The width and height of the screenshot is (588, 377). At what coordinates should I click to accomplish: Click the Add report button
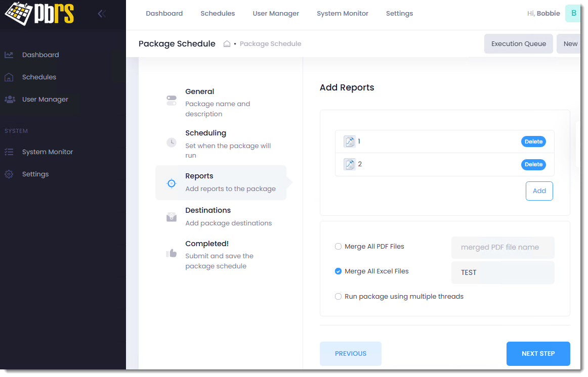(539, 191)
